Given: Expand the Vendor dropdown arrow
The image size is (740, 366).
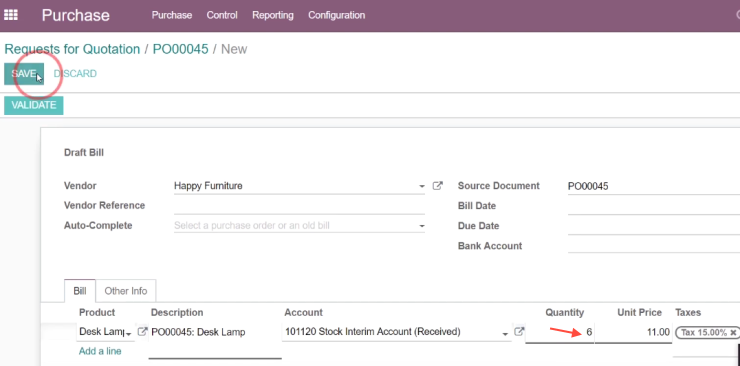Looking at the screenshot, I should click(422, 187).
